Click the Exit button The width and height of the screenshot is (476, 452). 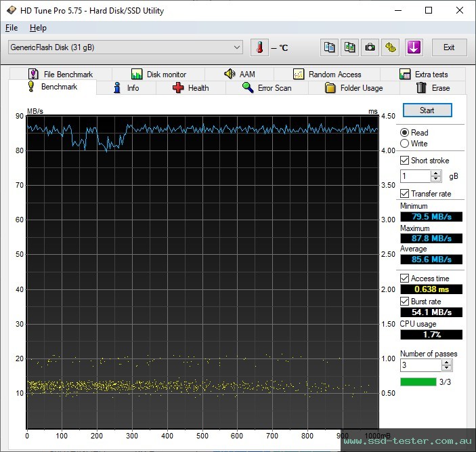tap(448, 47)
